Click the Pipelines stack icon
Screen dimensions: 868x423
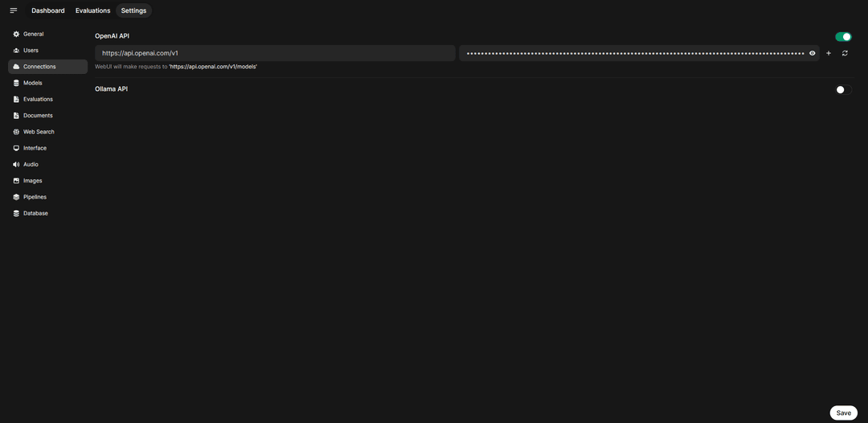pyautogui.click(x=16, y=197)
